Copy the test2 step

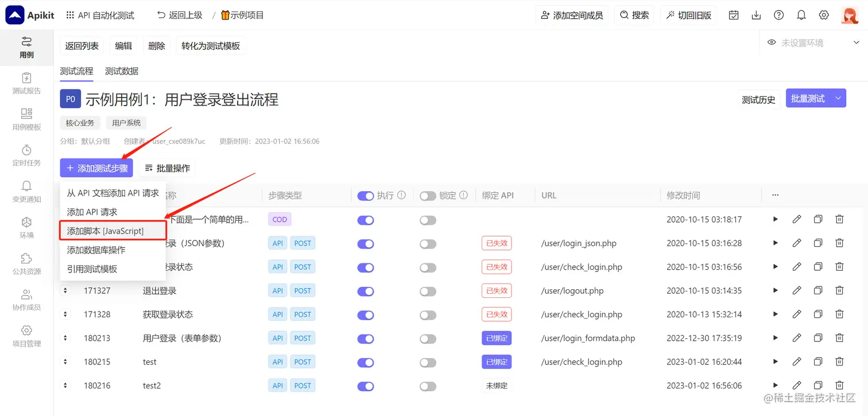(818, 386)
